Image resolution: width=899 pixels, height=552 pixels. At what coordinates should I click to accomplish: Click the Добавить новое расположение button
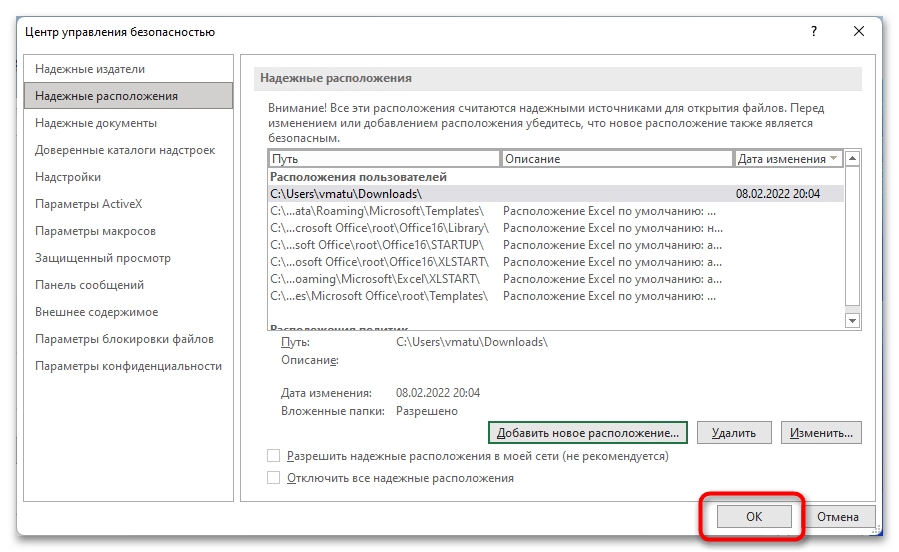588,433
